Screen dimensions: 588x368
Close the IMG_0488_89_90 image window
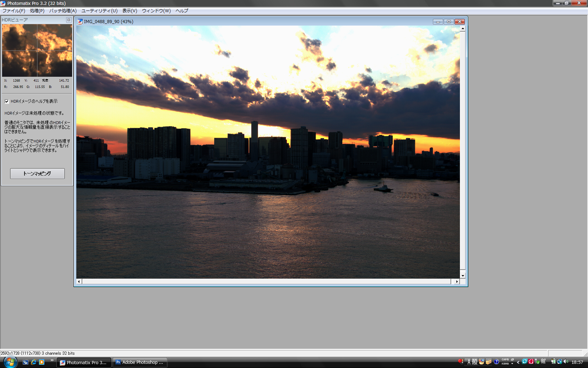click(460, 22)
